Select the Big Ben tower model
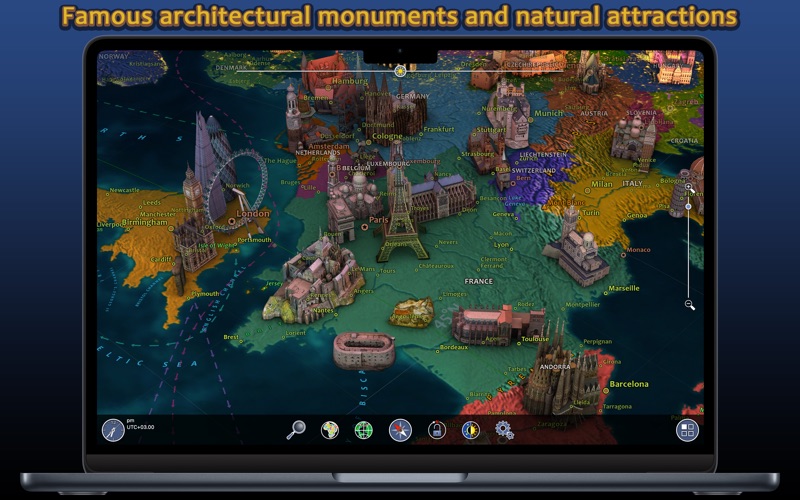 pyautogui.click(x=192, y=195)
